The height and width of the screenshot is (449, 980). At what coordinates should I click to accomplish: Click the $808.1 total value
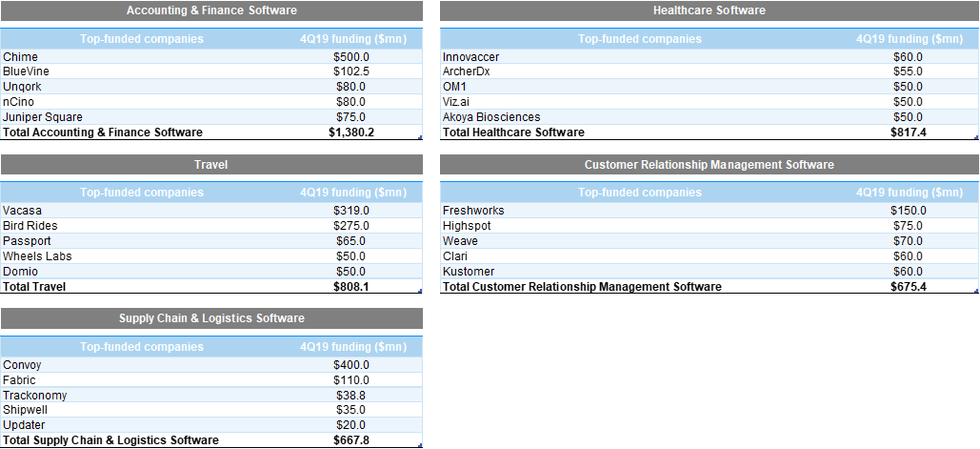352,286
